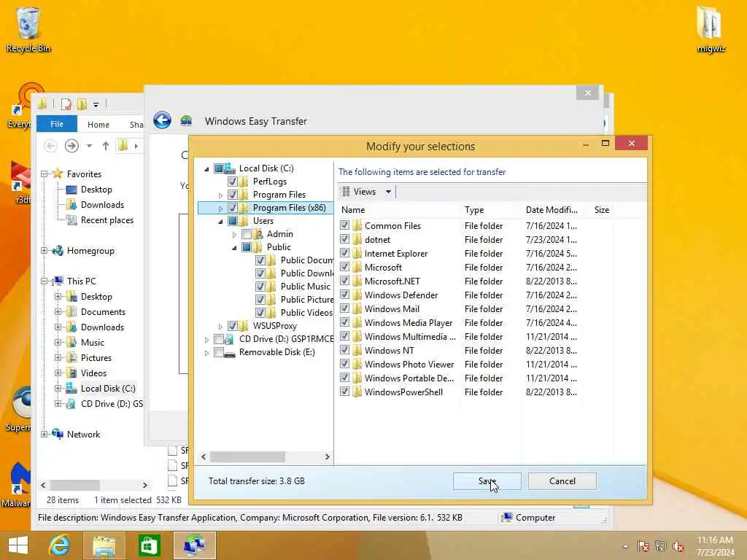
Task: Uncheck the WindowsPowerShell checkbox
Action: (x=344, y=392)
